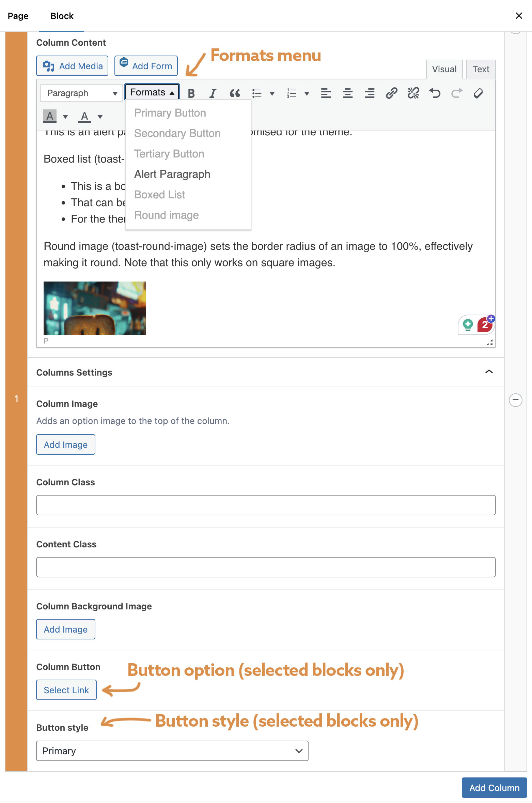Insert a bulleted list
The width and height of the screenshot is (532, 803).
(x=257, y=93)
